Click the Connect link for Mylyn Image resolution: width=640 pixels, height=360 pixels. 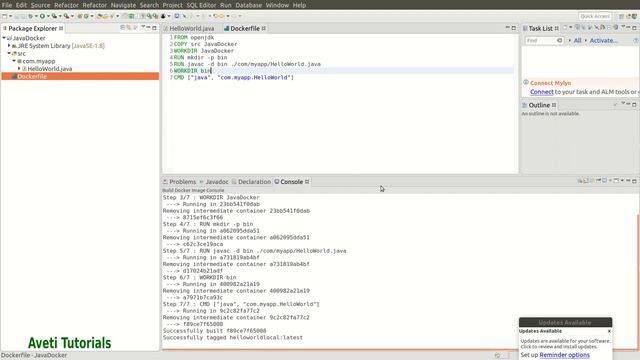[542, 92]
